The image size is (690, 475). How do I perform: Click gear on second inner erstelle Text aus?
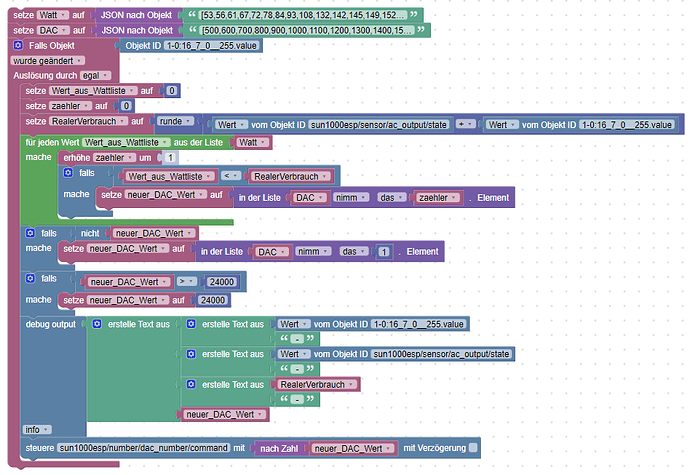(x=191, y=354)
